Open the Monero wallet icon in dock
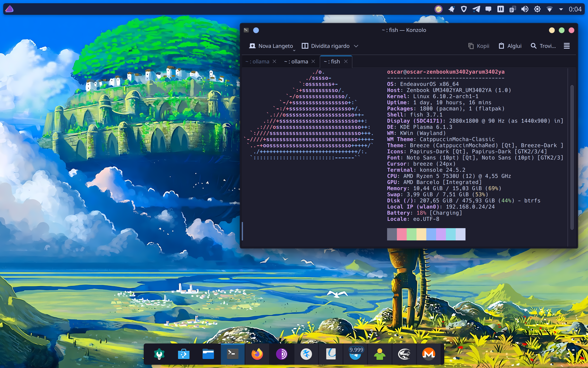This screenshot has width=588, height=368. point(429,354)
